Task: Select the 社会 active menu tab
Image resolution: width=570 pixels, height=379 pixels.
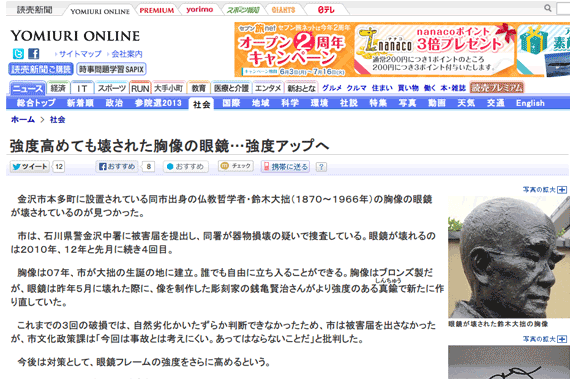Action: pyautogui.click(x=201, y=104)
